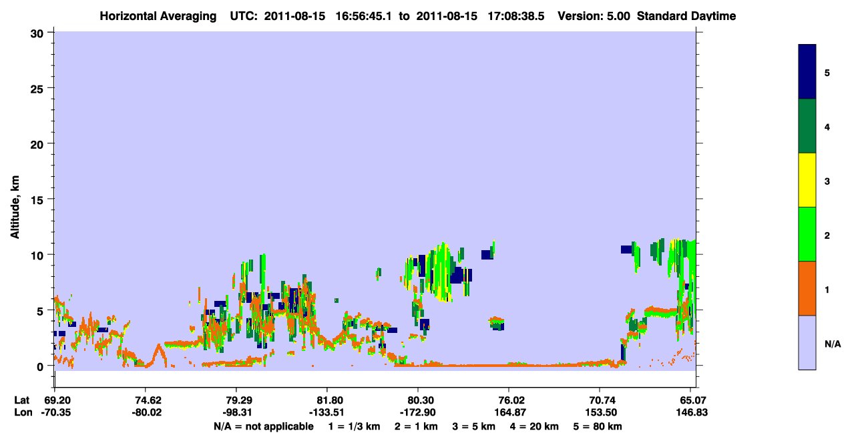
Task: Click legend text '1 = 1/3 km'
Action: tap(355, 426)
